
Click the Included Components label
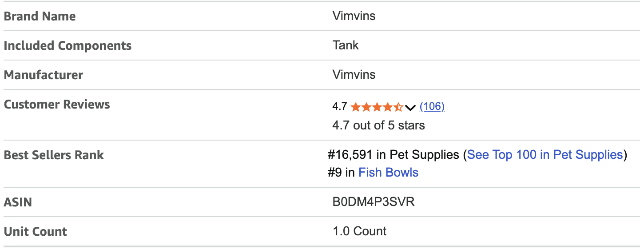68,46
